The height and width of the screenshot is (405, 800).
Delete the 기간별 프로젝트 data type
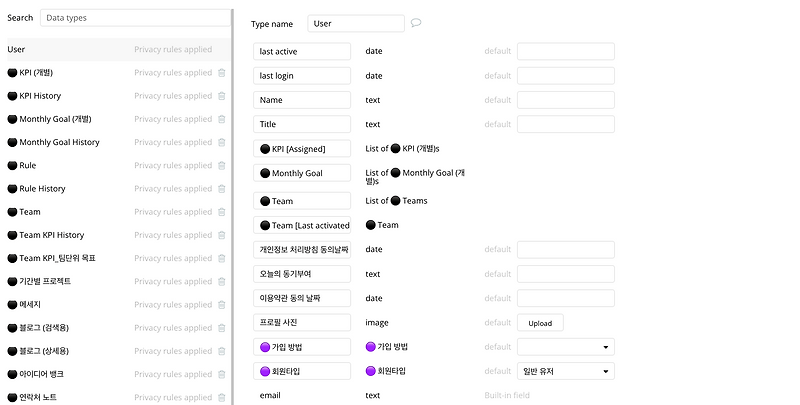(221, 282)
